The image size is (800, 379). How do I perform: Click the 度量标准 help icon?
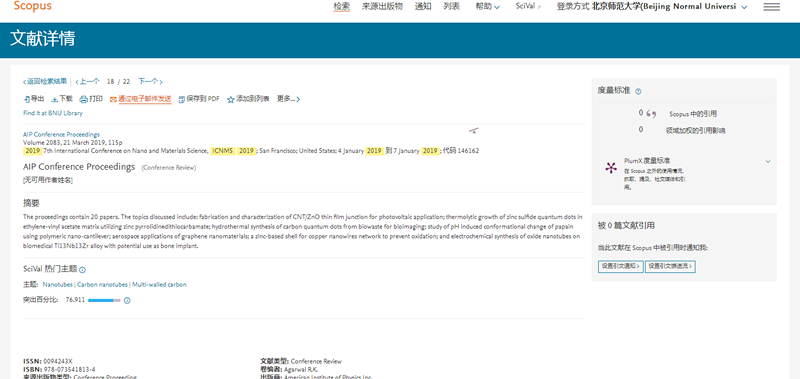(x=638, y=91)
